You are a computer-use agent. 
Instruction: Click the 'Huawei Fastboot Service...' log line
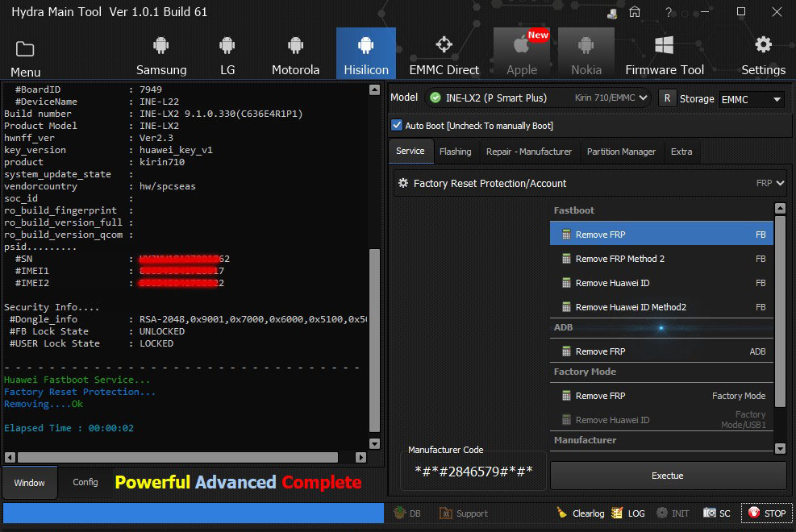point(77,380)
